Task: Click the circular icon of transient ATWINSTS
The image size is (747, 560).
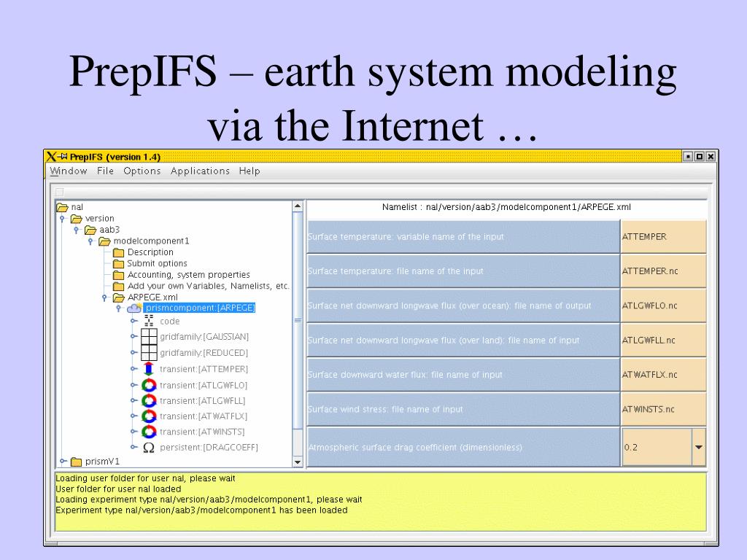Action: 149,432
